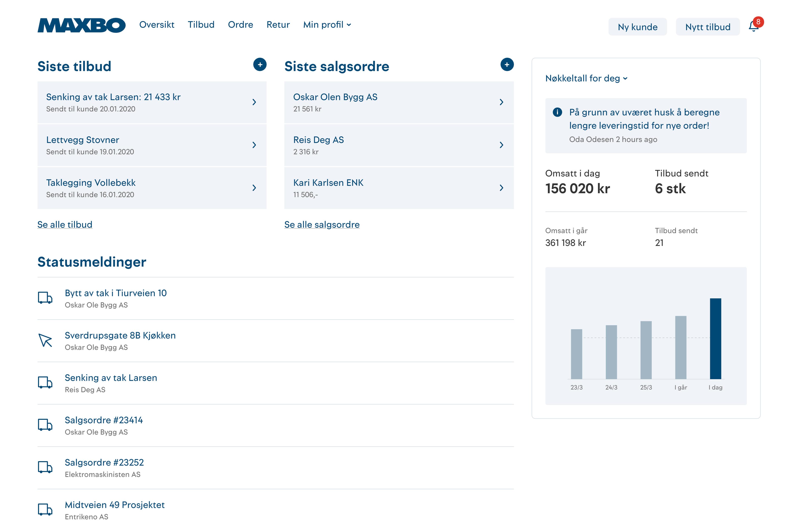The height and width of the screenshot is (532, 798).
Task: Click the MAXBO logo
Action: 81,25
